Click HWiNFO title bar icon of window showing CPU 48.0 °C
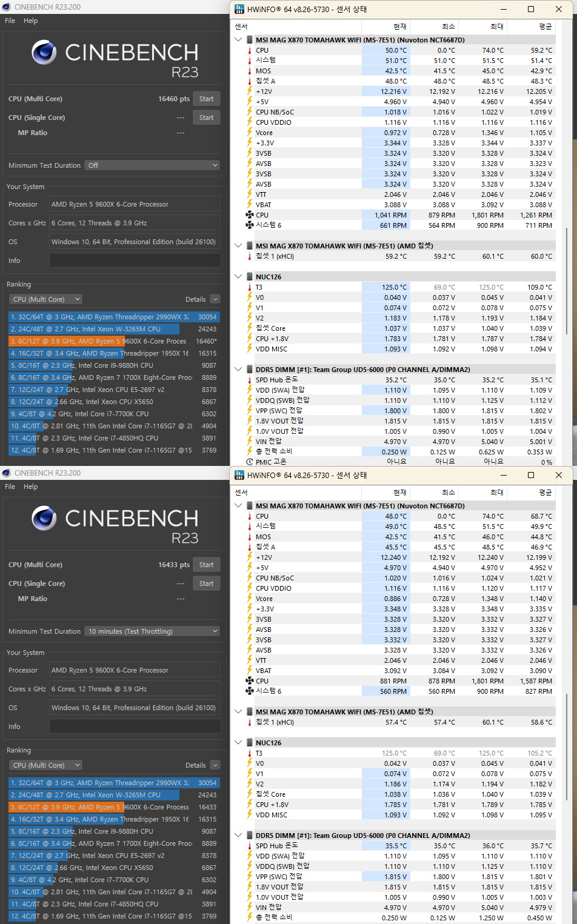 [x=239, y=476]
